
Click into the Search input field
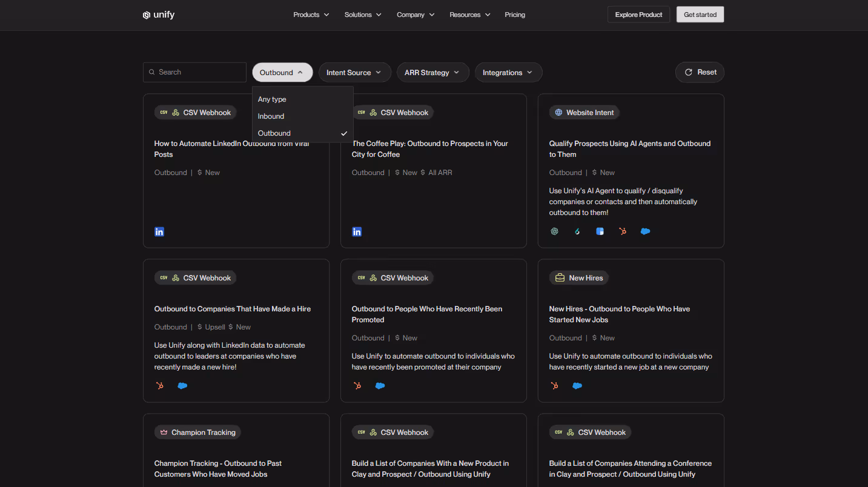pyautogui.click(x=194, y=72)
